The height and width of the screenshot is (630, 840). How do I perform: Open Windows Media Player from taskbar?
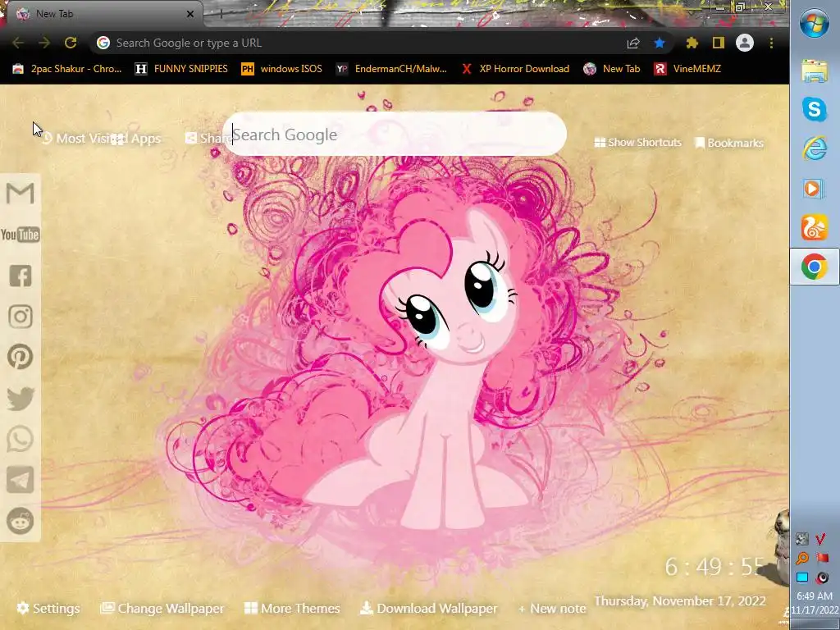[x=814, y=189]
